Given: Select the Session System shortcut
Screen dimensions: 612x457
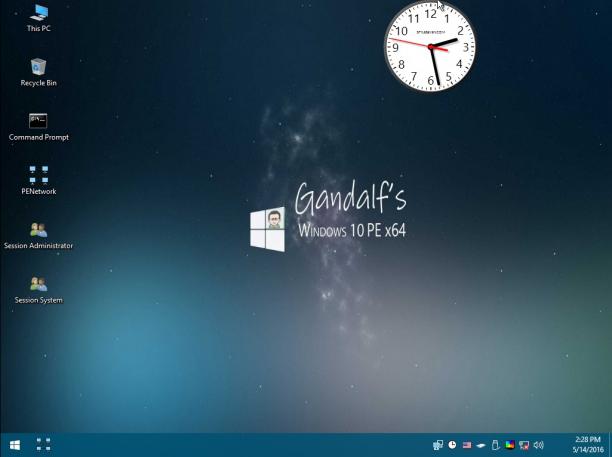Looking at the screenshot, I should point(38,290).
